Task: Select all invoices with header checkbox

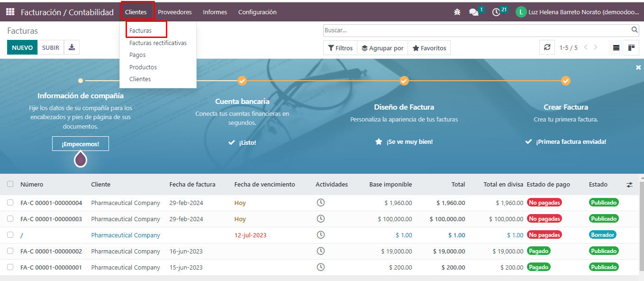Action: 10,184
